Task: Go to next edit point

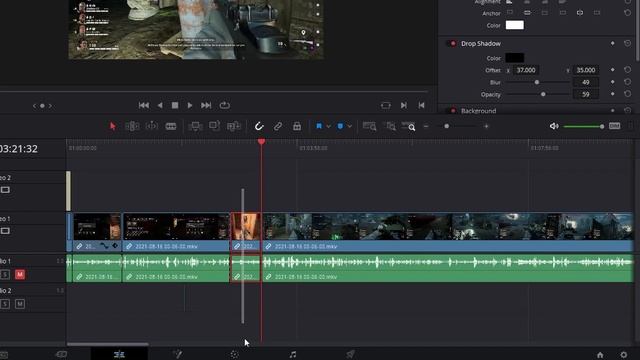Action: 404,105
